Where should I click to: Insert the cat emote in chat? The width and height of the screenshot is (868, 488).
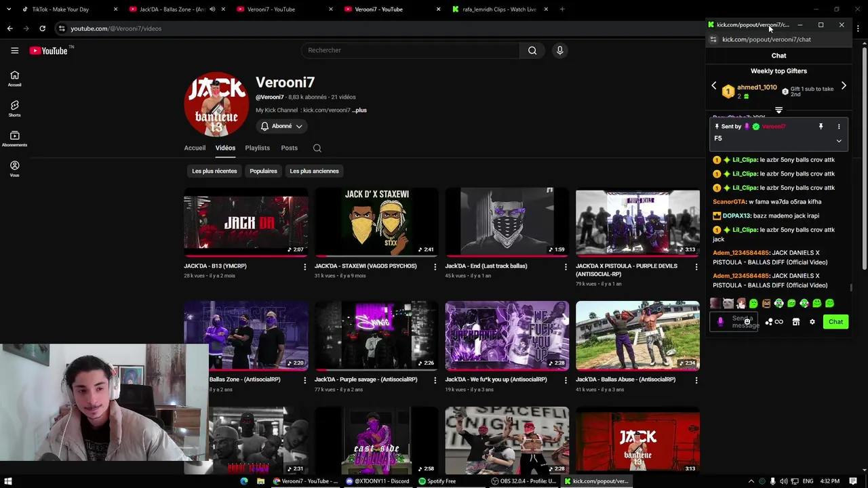728,304
